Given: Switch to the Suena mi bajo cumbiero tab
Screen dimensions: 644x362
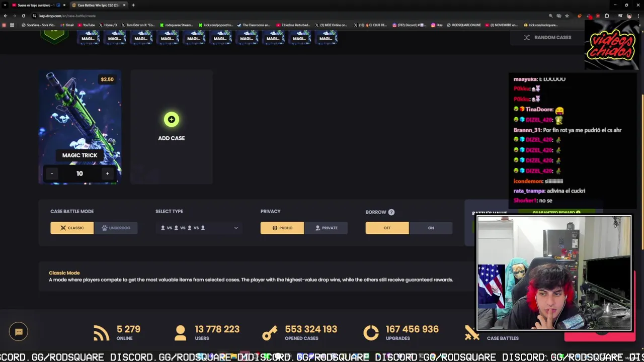Looking at the screenshot, I should coord(38,5).
